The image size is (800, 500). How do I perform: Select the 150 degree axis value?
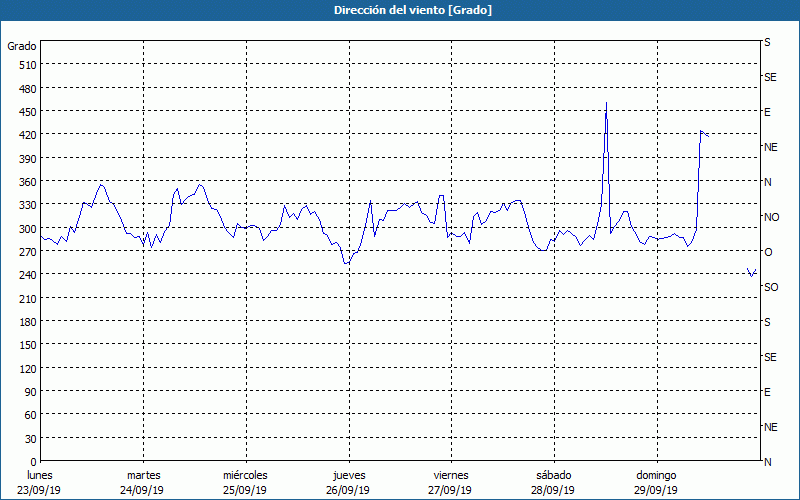coord(28,346)
